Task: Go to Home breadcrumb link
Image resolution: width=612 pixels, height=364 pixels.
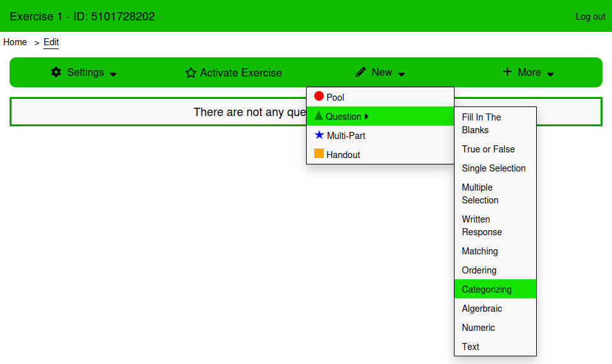Action: click(x=15, y=42)
